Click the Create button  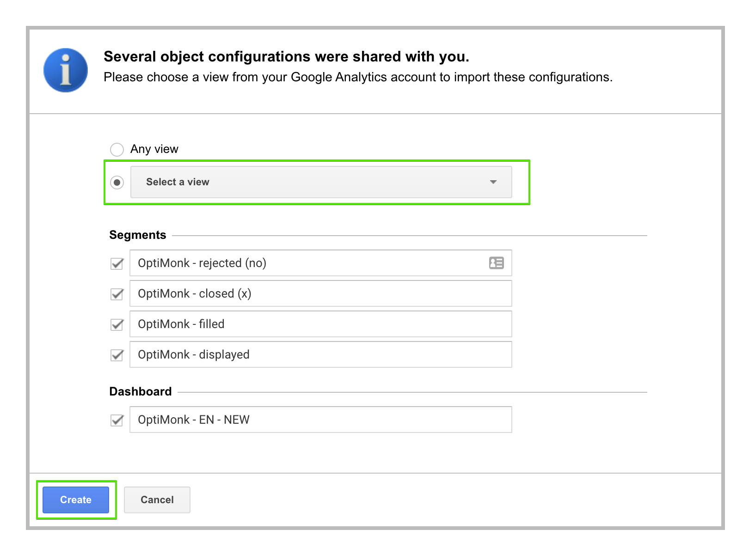click(x=76, y=499)
